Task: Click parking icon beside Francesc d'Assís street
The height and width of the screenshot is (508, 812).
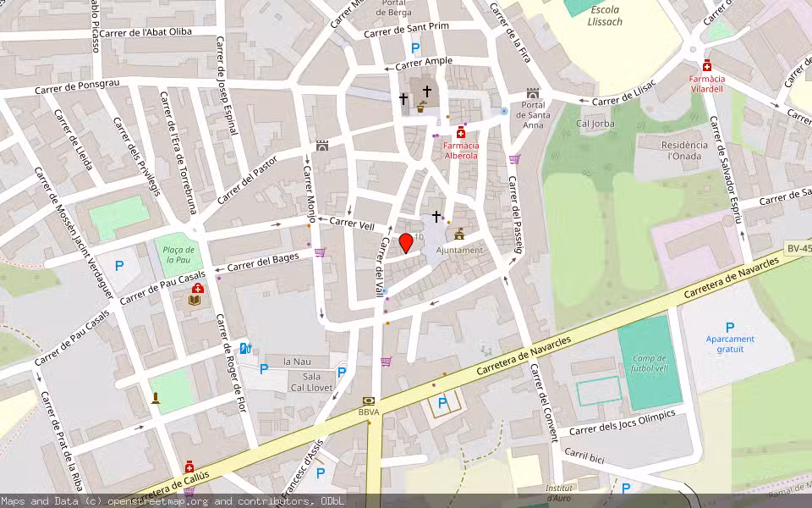Action: click(x=321, y=472)
